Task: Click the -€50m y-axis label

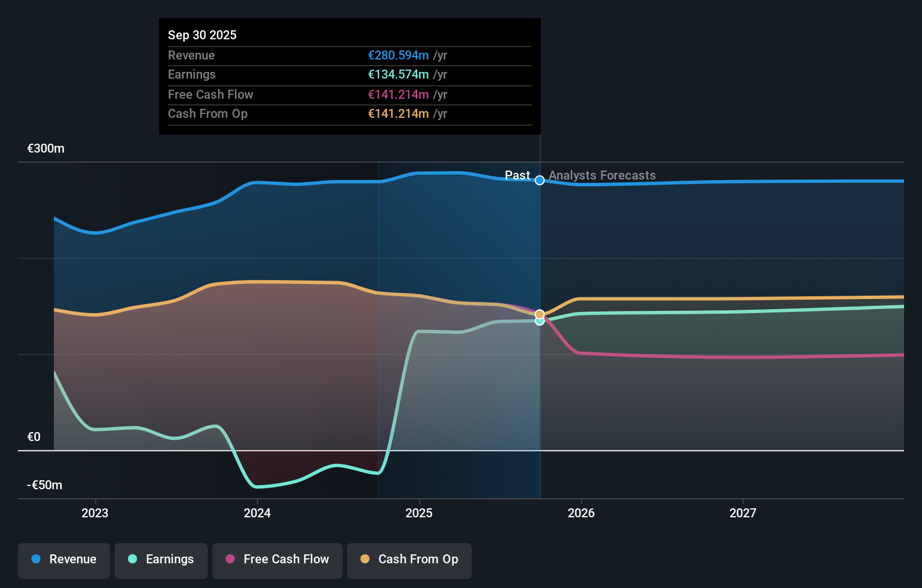Action: pyautogui.click(x=45, y=485)
